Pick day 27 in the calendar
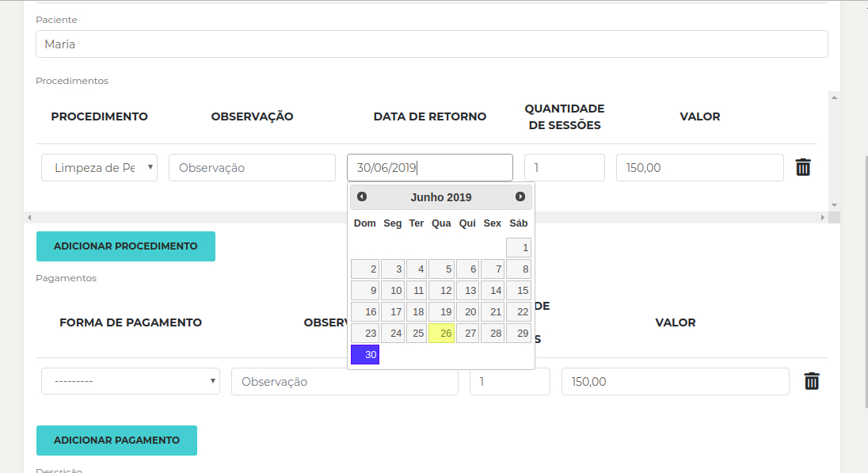Viewport: 868px width, 473px height. coord(468,334)
